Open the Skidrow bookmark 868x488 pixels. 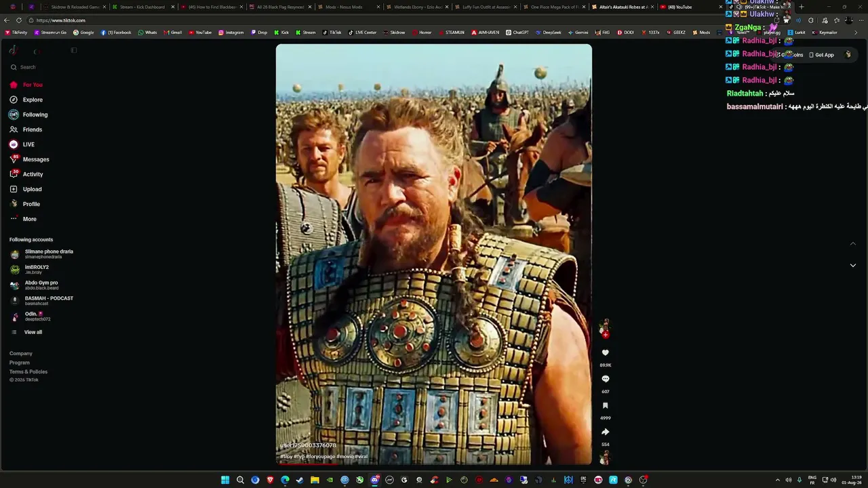tap(394, 33)
